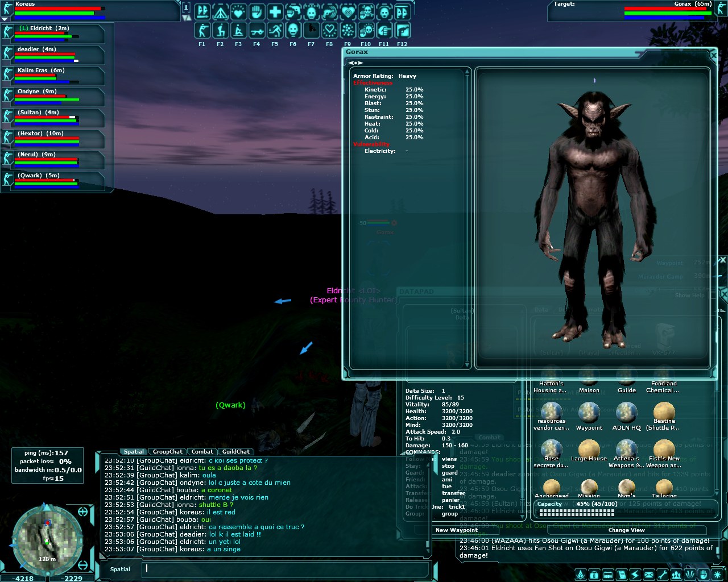Select the sitting posture on F3
This screenshot has height=582, width=728.
(238, 30)
